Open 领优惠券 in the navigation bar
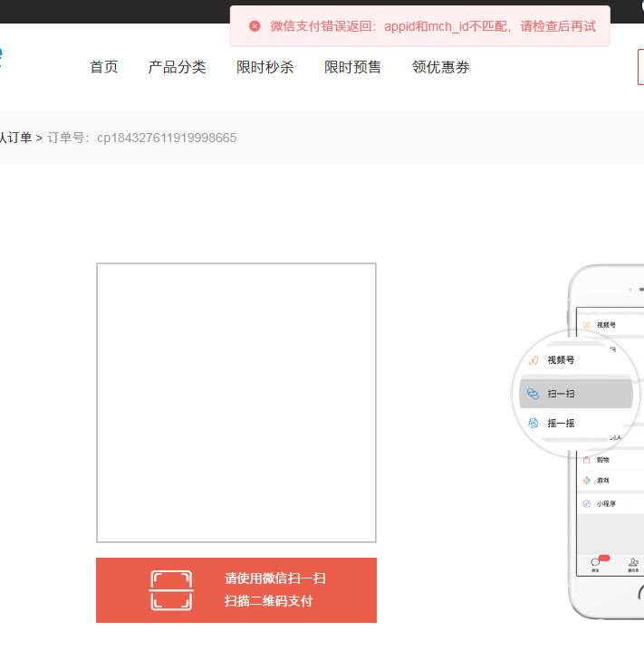 [x=440, y=67]
